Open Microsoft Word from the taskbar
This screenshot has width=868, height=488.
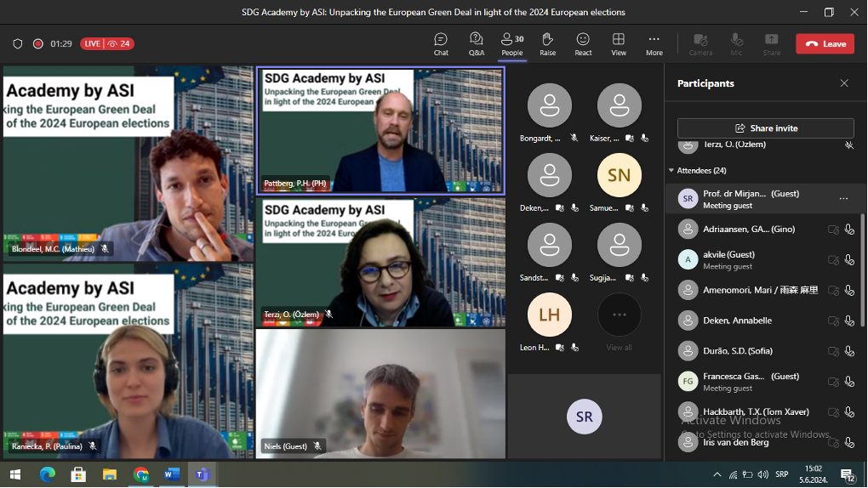172,474
